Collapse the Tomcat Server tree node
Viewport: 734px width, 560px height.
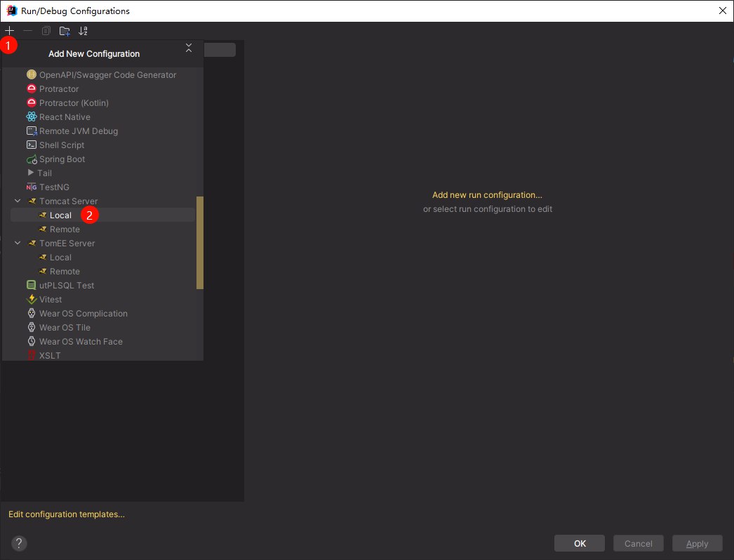pyautogui.click(x=18, y=201)
